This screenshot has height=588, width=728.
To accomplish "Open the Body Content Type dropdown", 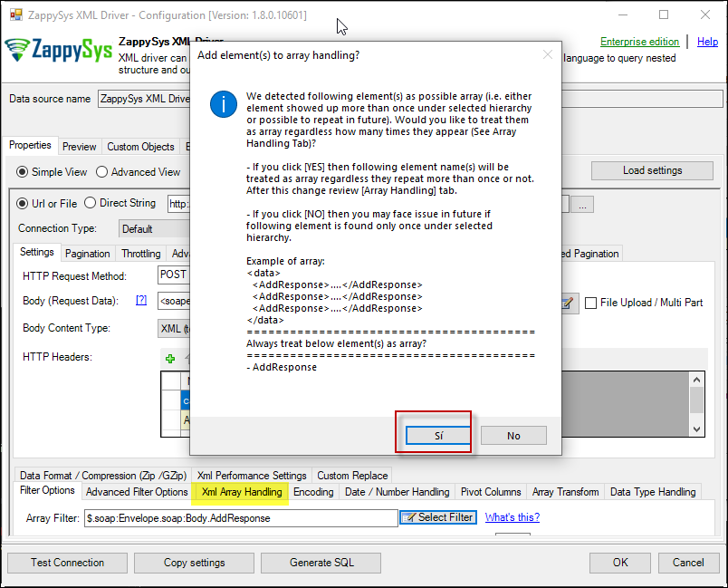I will tap(174, 328).
